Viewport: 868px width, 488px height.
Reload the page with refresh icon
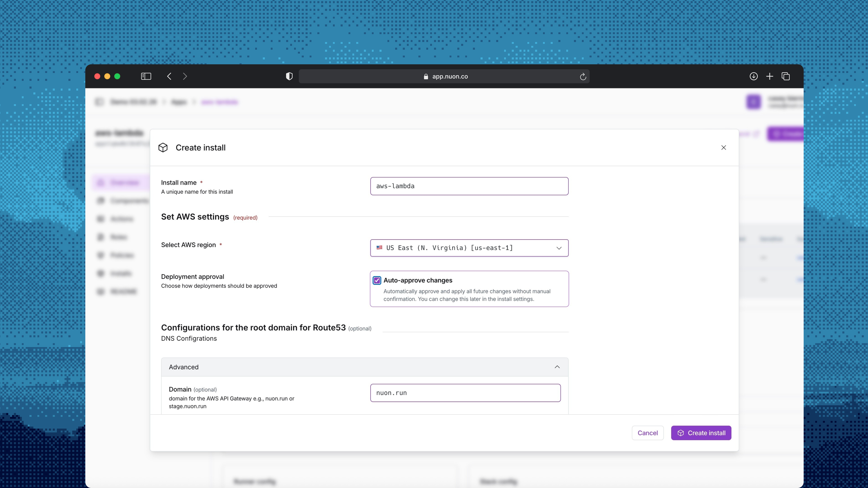coord(583,77)
